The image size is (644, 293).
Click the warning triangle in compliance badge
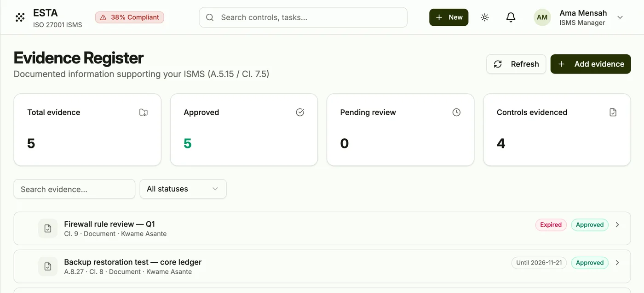[103, 17]
